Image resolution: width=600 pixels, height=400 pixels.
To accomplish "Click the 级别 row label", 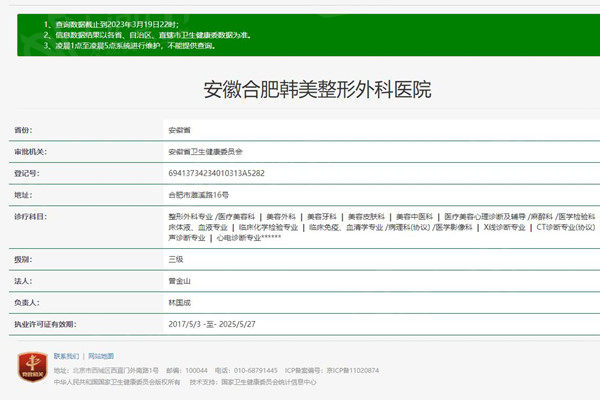I will [x=23, y=259].
